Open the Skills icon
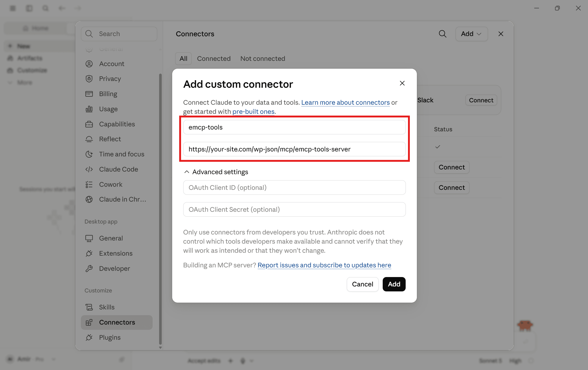Viewport: 588px width, 370px height. (x=89, y=307)
